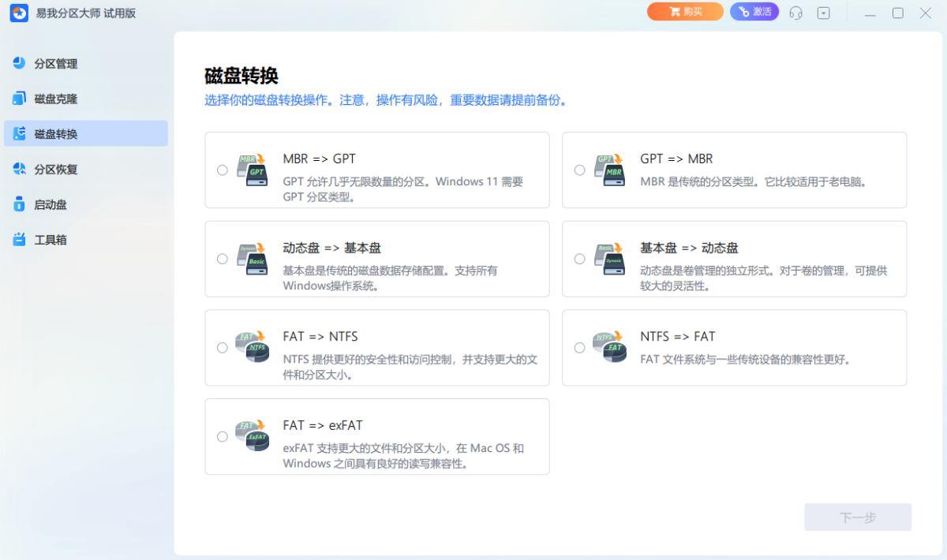Click the description 'MBR 是传统的分区类型。它比较适用于老电脑。'
Image resolution: width=947 pixels, height=560 pixels.
[754, 181]
